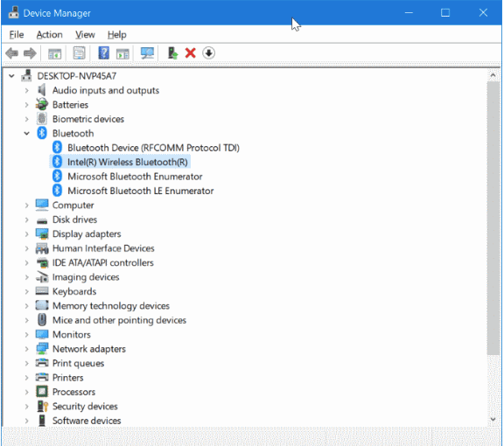Click the back arrow toolbar button
Viewport: 504px width, 446px height.
click(x=12, y=53)
